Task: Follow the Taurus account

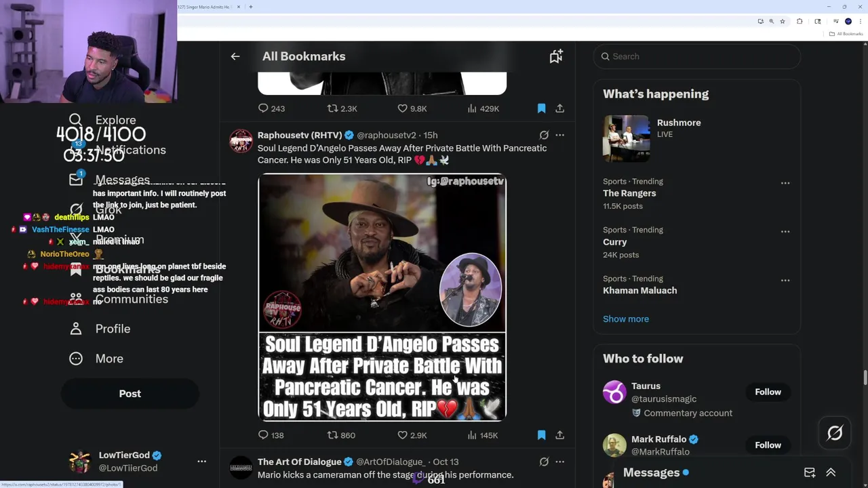Action: click(x=768, y=392)
